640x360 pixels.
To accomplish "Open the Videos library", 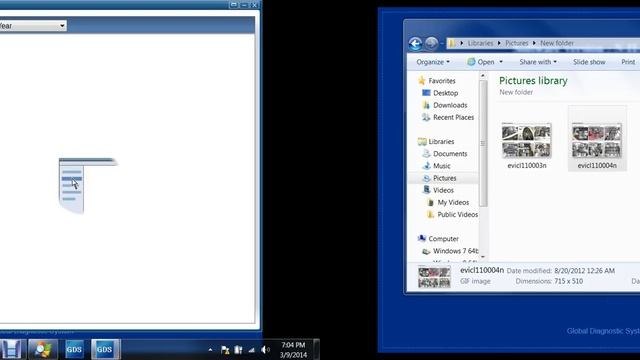I will pyautogui.click(x=443, y=191).
